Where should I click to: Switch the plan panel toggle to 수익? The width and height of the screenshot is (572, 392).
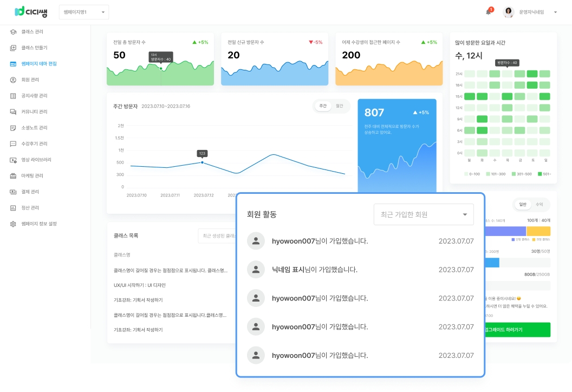[x=539, y=205]
